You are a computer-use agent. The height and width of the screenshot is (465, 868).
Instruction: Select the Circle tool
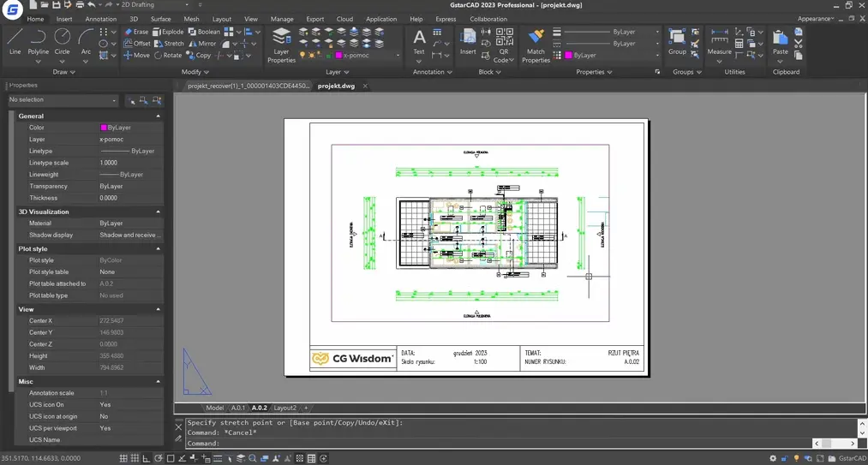(x=62, y=42)
